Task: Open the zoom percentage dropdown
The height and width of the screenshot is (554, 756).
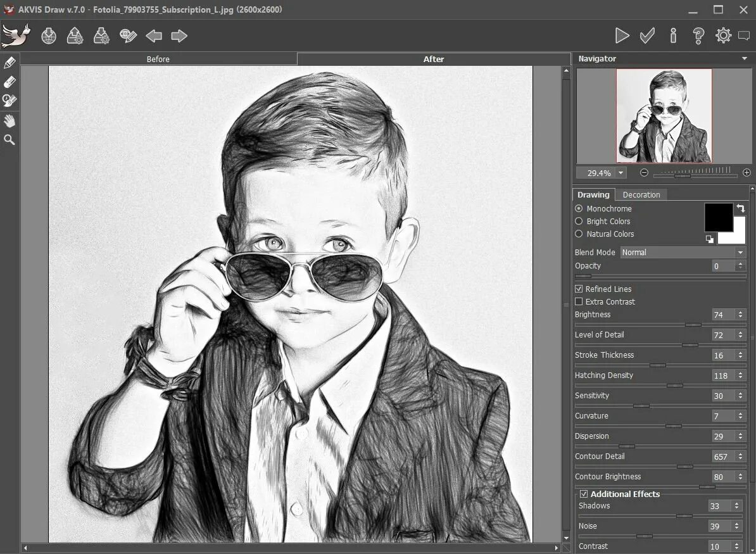Action: click(x=621, y=173)
